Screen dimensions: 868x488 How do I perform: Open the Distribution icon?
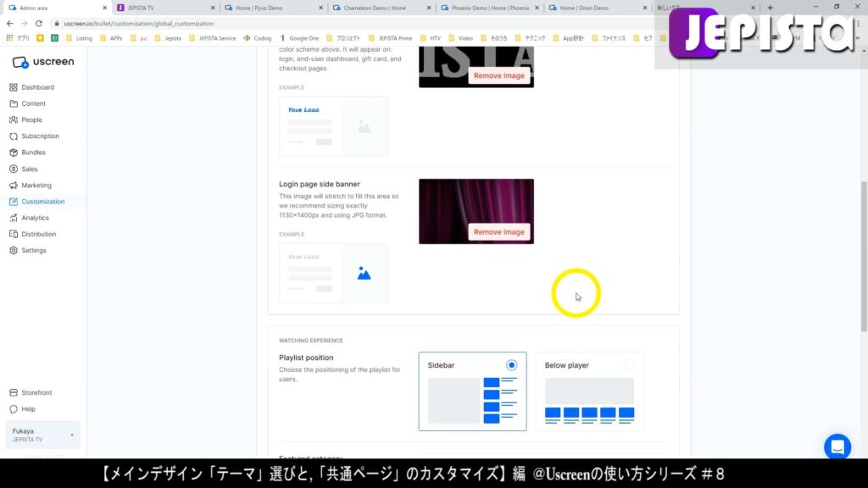(14, 234)
